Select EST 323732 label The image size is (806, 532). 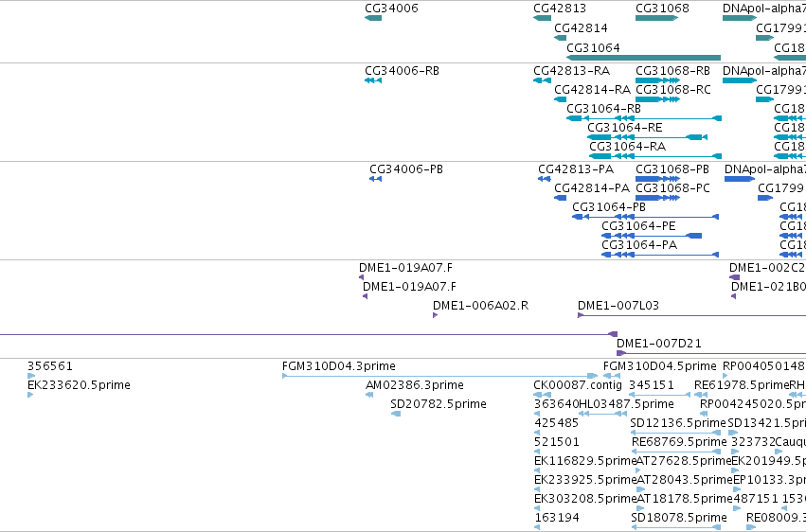coord(753,443)
